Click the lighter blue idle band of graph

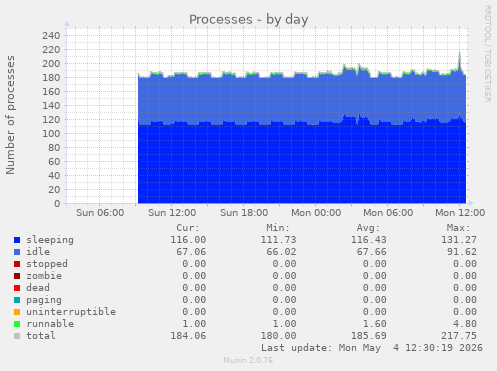point(302,100)
